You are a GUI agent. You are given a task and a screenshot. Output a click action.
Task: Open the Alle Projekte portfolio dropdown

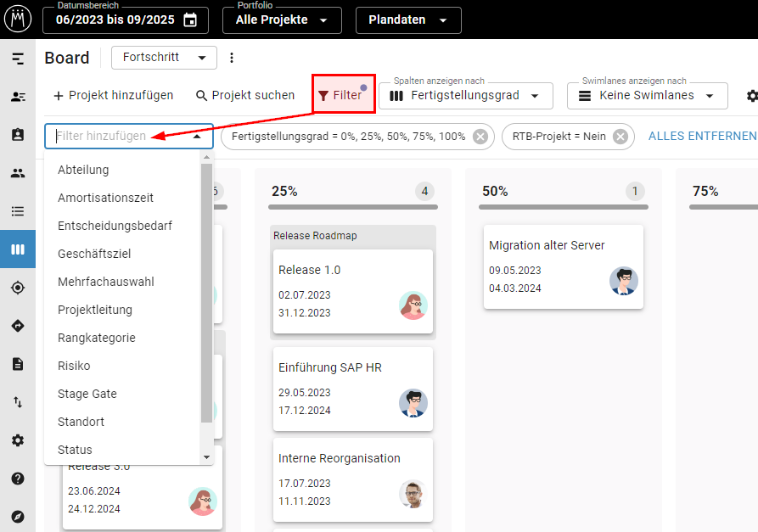coord(282,20)
